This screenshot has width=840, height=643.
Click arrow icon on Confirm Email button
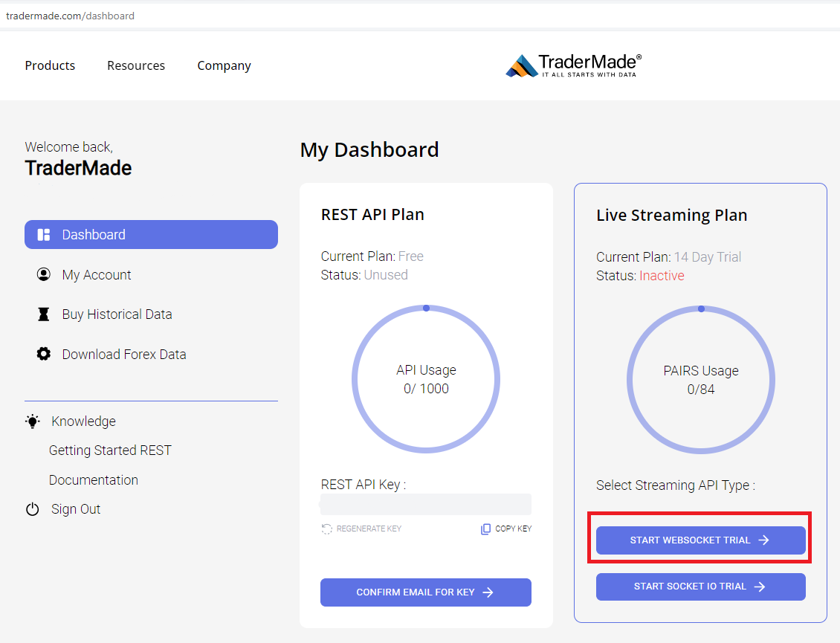pyautogui.click(x=488, y=592)
